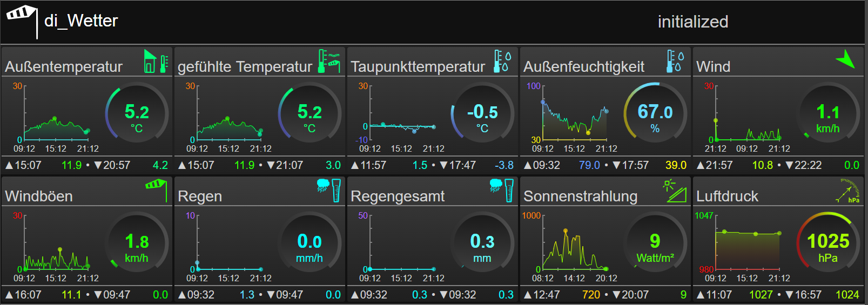Screen dimensions: 868x305
Task: Select the Regengesamt panel title
Action: pyautogui.click(x=398, y=196)
